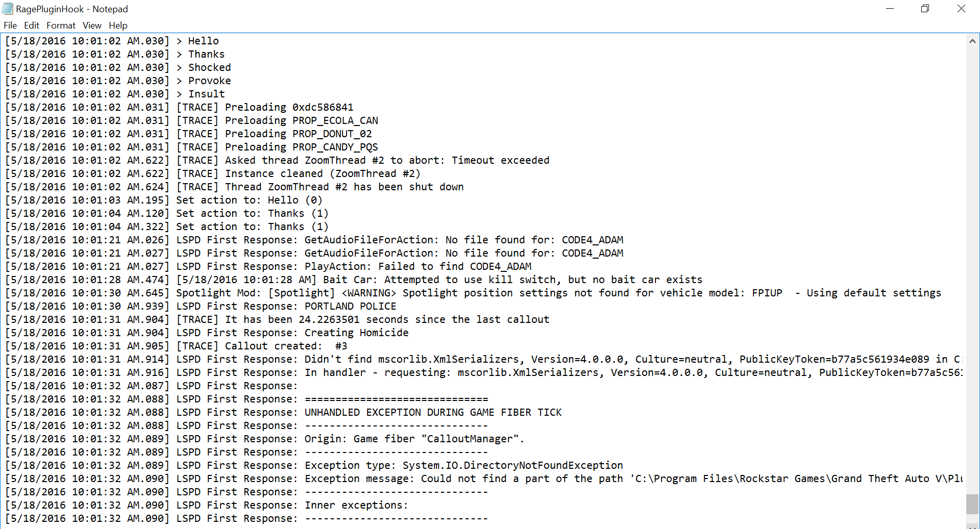
Task: Click the "Creating Homicide" log line
Action: [356, 333]
